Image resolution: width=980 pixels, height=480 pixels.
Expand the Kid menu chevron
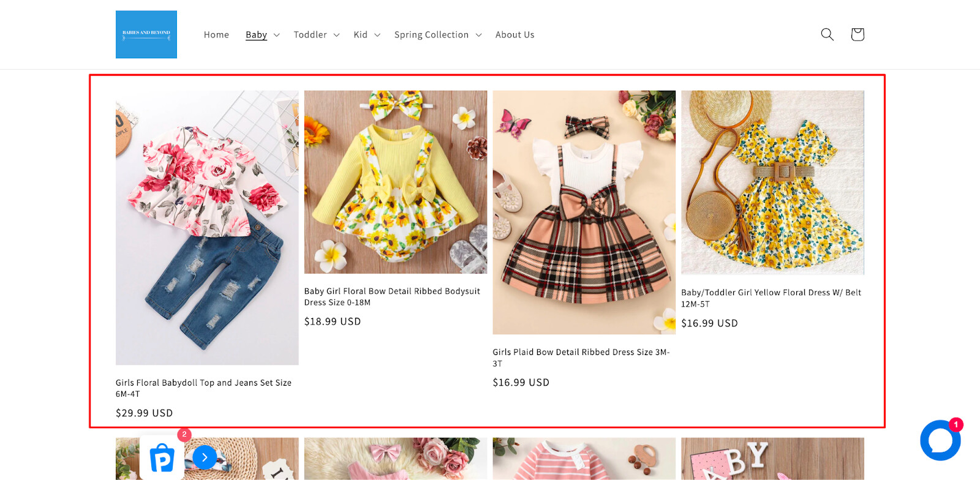click(377, 35)
